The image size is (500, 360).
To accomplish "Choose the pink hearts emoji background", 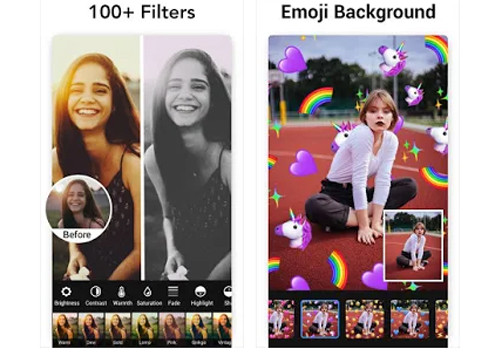I will tap(281, 319).
